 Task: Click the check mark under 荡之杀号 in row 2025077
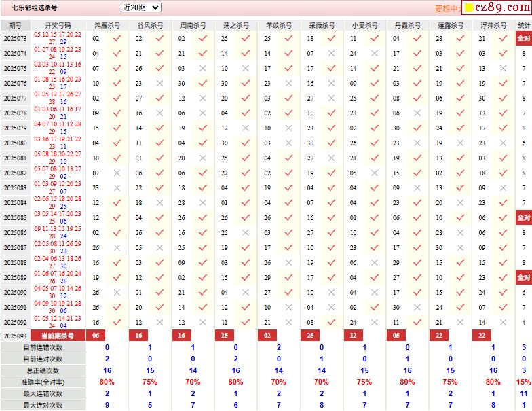(246, 98)
